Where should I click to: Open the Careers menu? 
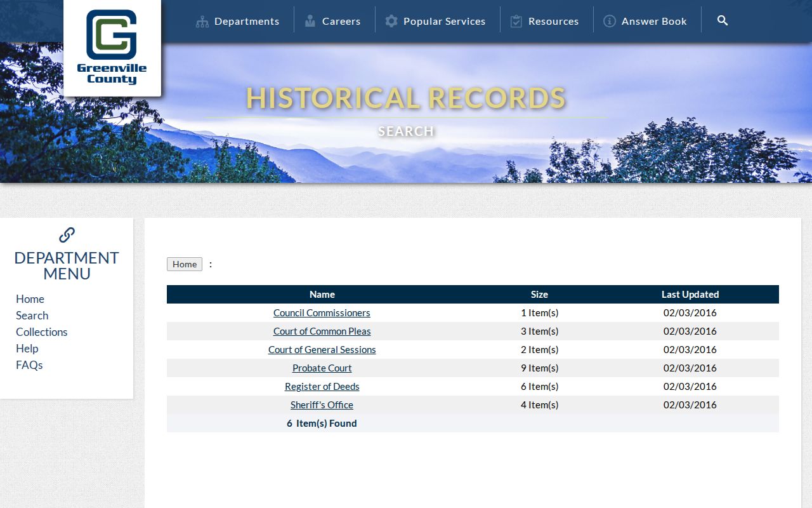[x=341, y=21]
